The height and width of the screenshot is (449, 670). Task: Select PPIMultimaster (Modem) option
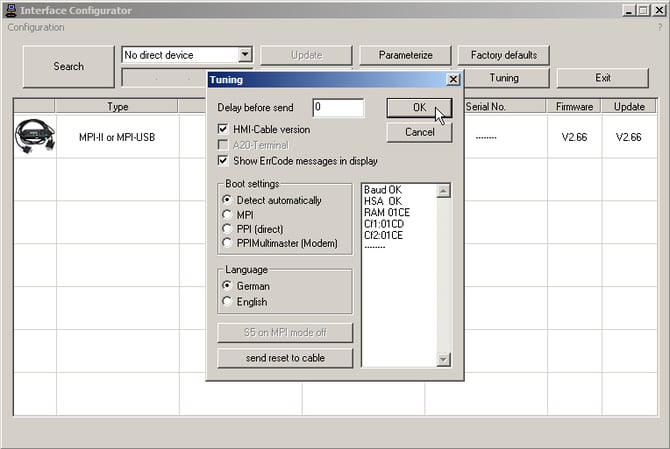(x=227, y=243)
